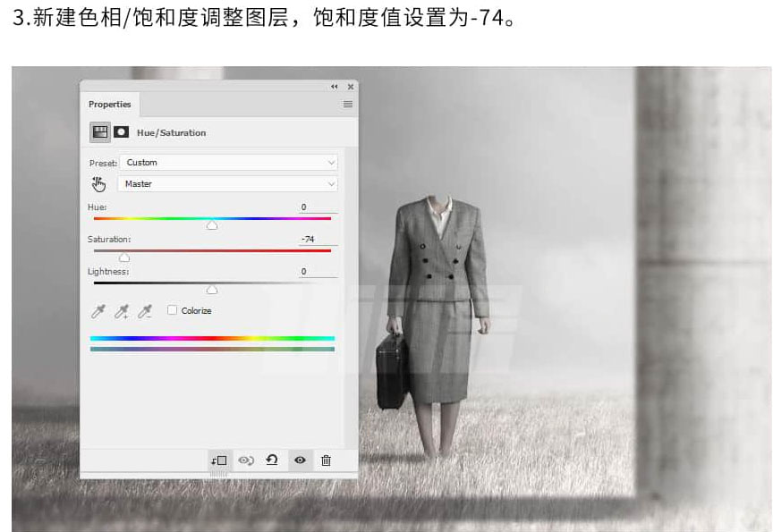Open the Preset dropdown showing Custom
Screen dimensions: 773x532
click(229, 163)
